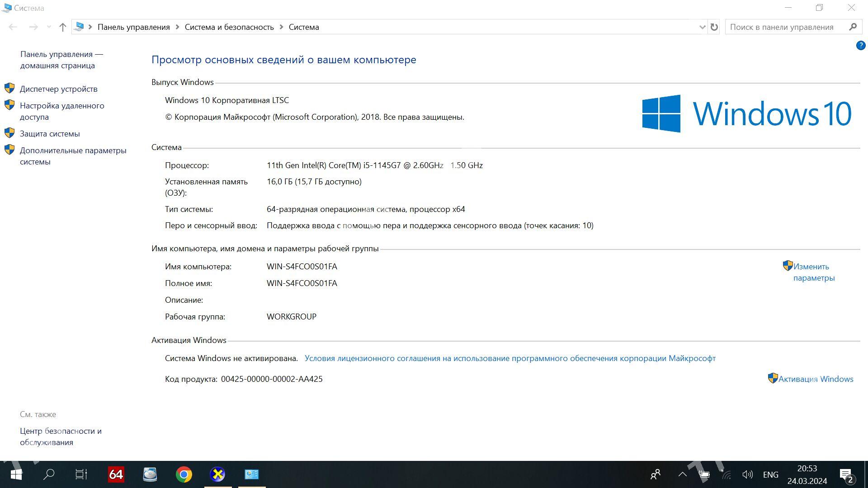Open the red 64 app on taskbar
The image size is (868, 488).
click(x=116, y=474)
